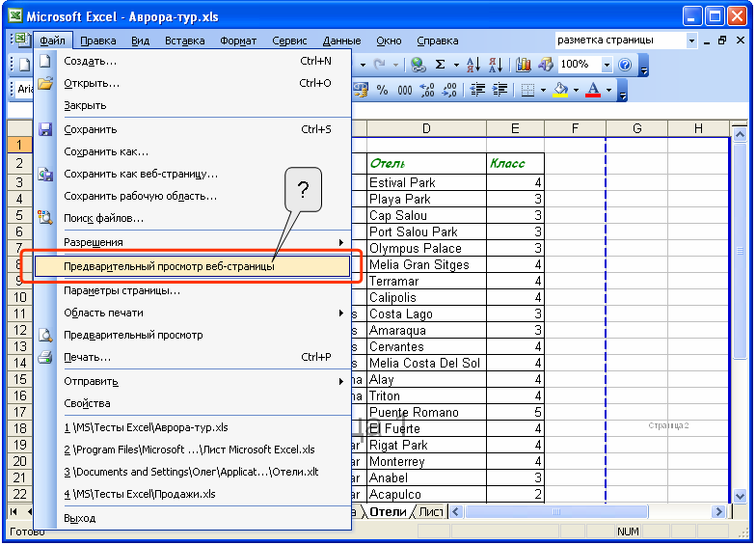This screenshot has width=756, height=545.
Task: Apply AutoSum using the sigma icon
Action: tap(440, 64)
